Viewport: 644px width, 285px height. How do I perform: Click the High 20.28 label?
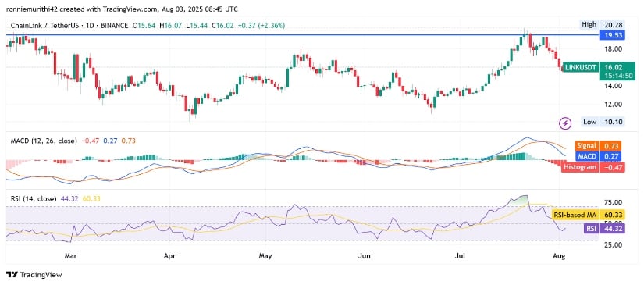[x=602, y=25]
